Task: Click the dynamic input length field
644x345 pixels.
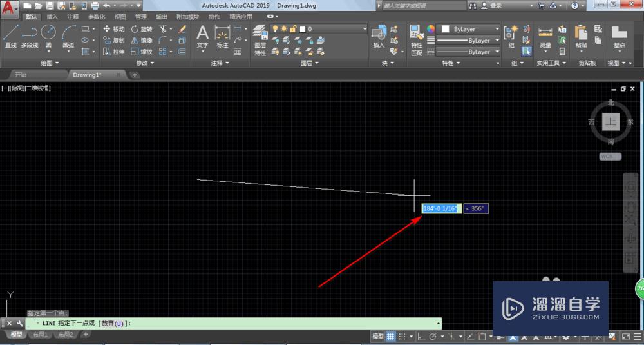Action: pos(442,208)
